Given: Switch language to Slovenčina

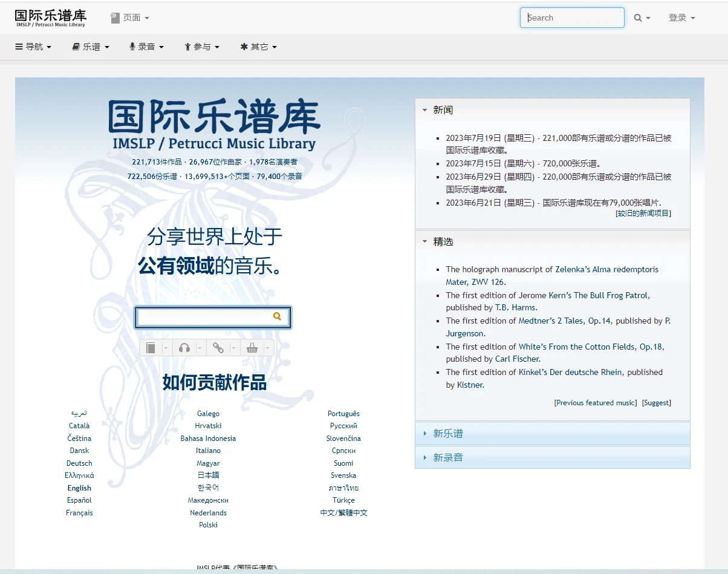Looking at the screenshot, I should click(343, 439).
